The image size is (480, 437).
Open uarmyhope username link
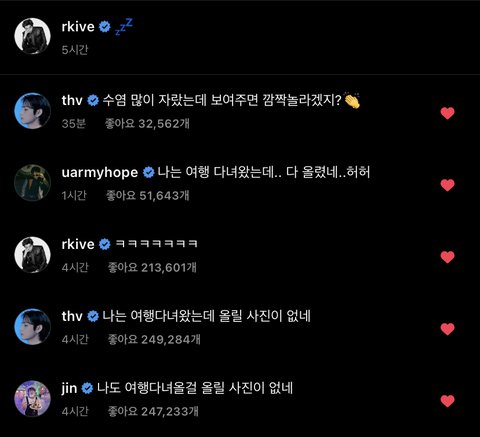click(x=100, y=173)
